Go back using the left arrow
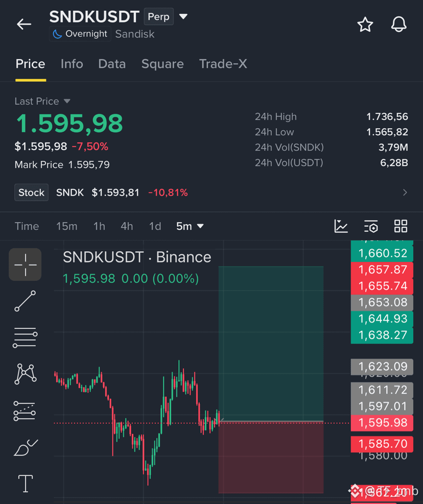 24,24
